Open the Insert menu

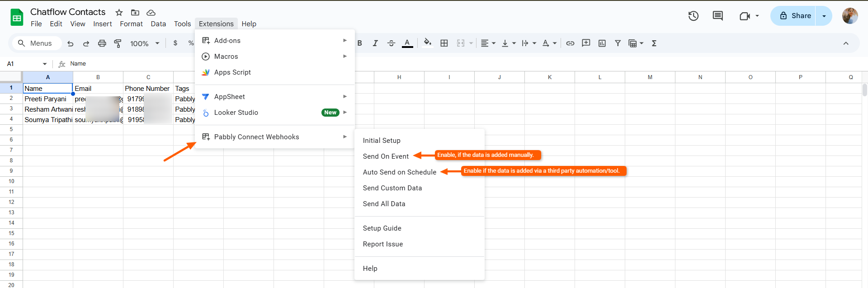(x=103, y=24)
